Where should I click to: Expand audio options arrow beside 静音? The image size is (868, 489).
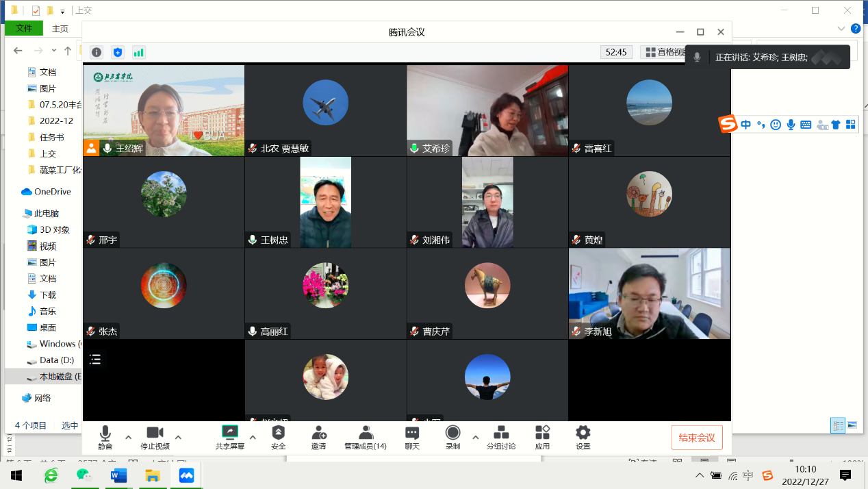click(x=128, y=437)
